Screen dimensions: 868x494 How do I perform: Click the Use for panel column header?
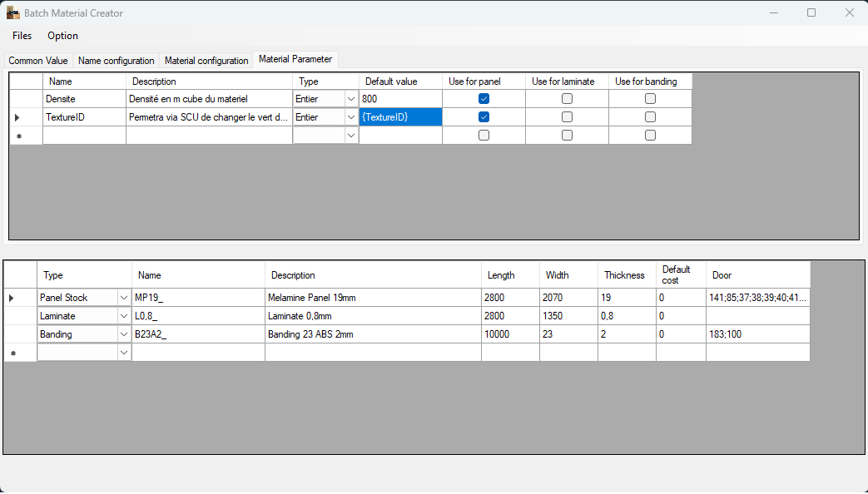click(484, 82)
